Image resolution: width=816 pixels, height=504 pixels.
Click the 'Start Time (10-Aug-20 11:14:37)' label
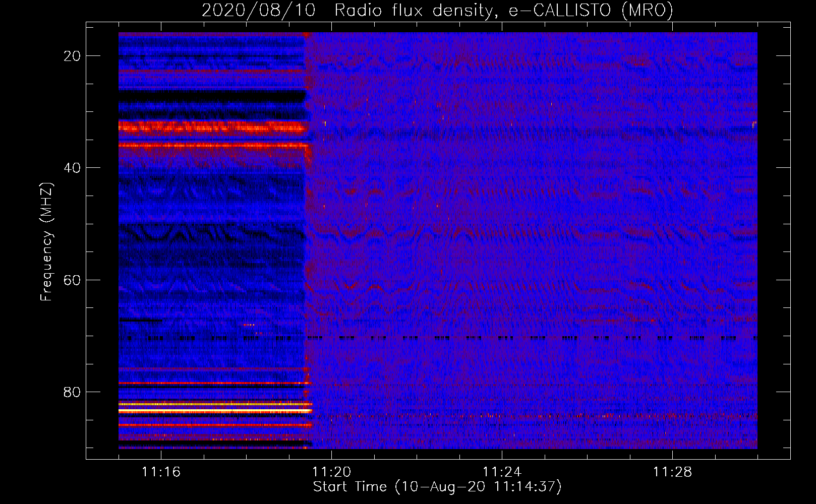[437, 487]
